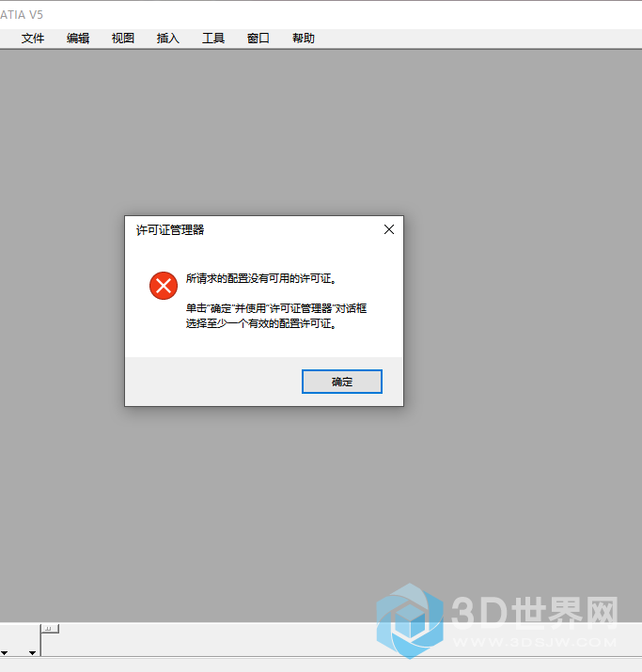
Task: Click the 许可证管理器 dialog title
Action: click(170, 230)
